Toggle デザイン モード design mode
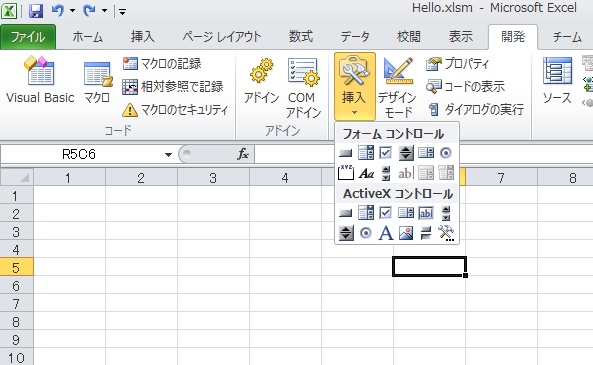Image resolution: width=593 pixels, height=365 pixels. point(397,88)
